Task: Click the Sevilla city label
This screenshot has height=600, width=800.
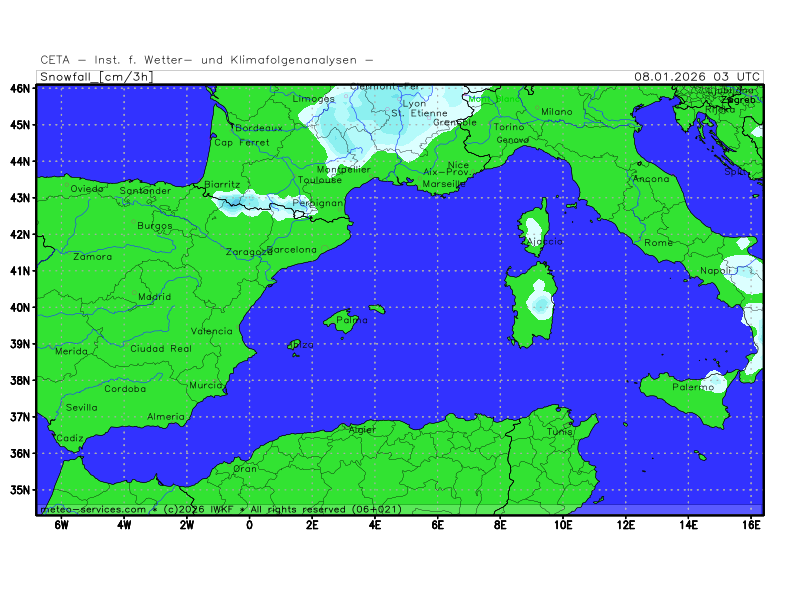Action: pyautogui.click(x=82, y=408)
